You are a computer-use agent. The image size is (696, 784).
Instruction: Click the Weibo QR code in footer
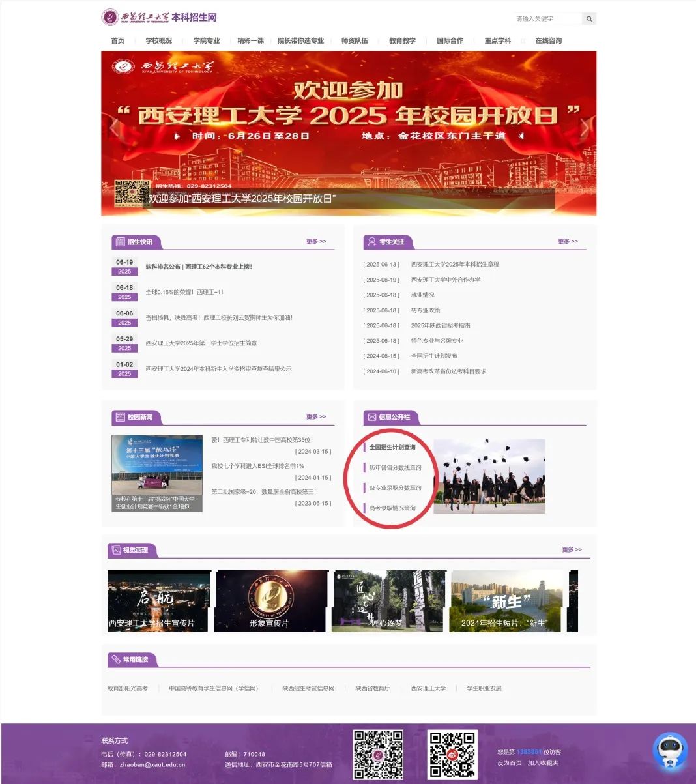point(452,755)
